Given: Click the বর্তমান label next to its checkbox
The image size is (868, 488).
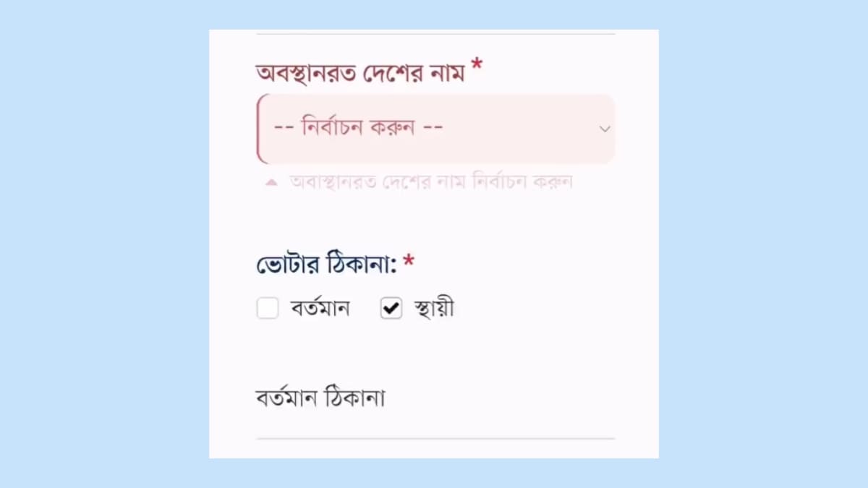Looking at the screenshot, I should 319,308.
